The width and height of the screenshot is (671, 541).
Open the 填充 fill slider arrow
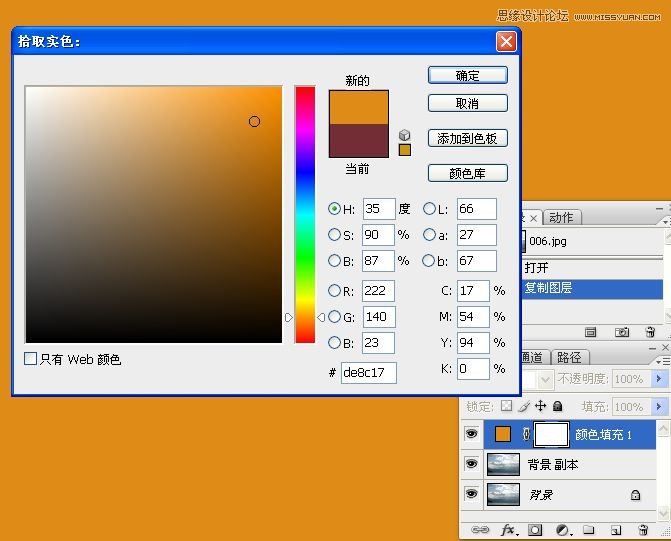659,406
